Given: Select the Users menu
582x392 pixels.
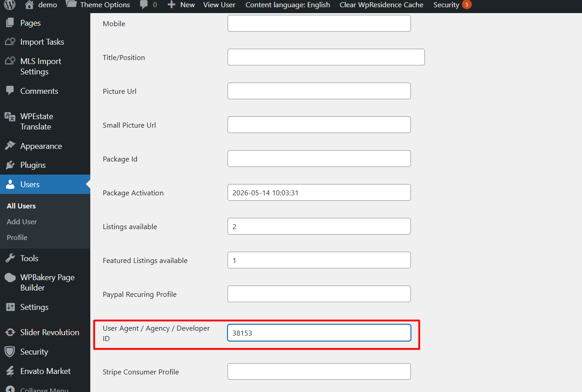Looking at the screenshot, I should (45, 184).
